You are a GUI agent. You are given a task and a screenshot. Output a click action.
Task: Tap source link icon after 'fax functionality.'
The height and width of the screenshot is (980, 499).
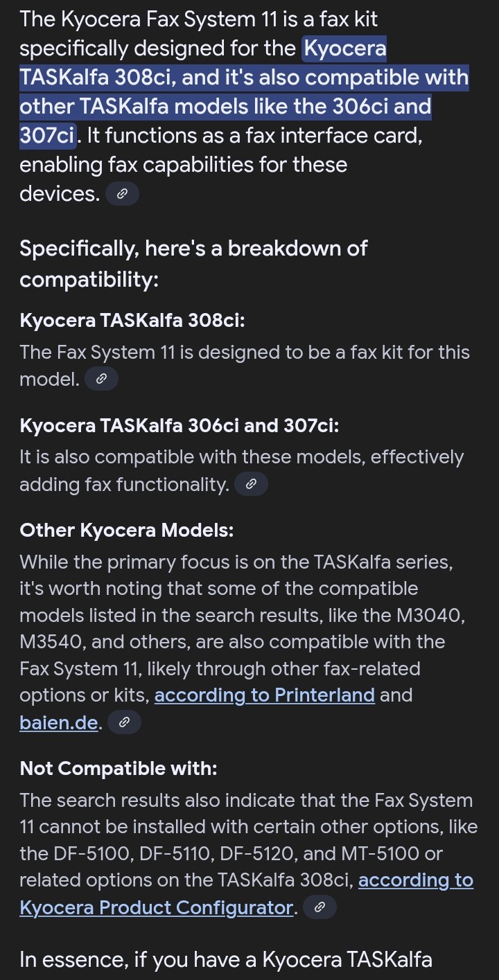tap(252, 484)
